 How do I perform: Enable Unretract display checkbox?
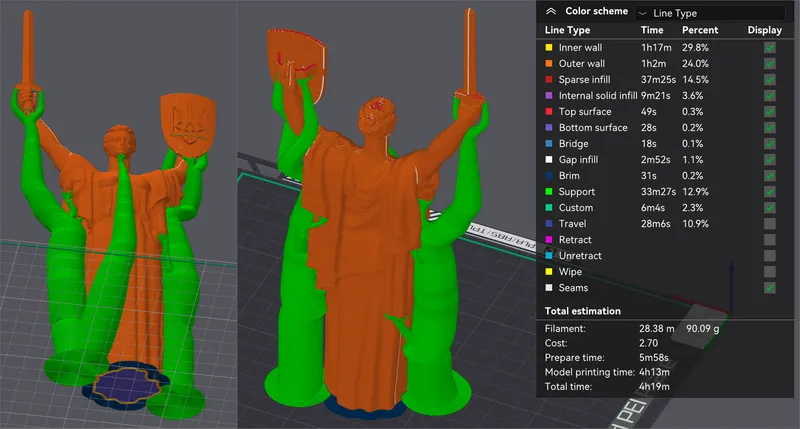pos(769,256)
